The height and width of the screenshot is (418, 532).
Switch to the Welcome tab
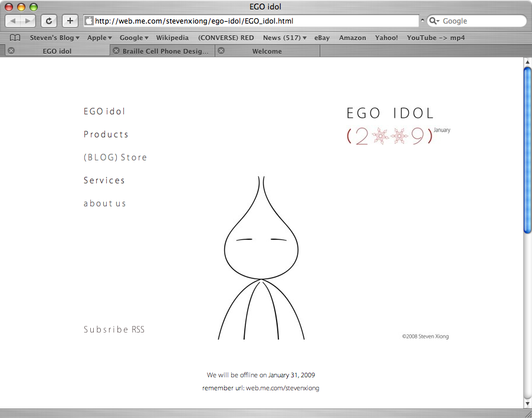pos(267,51)
